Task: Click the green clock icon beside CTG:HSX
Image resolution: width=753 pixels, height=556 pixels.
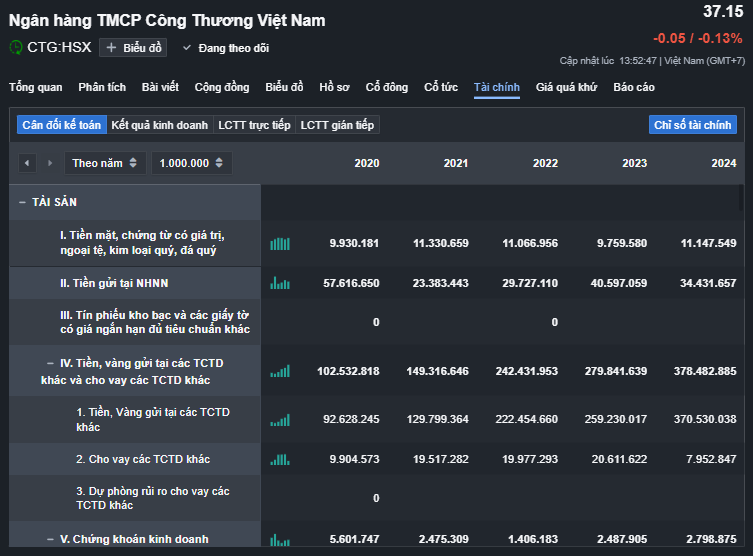Action: tap(16, 47)
